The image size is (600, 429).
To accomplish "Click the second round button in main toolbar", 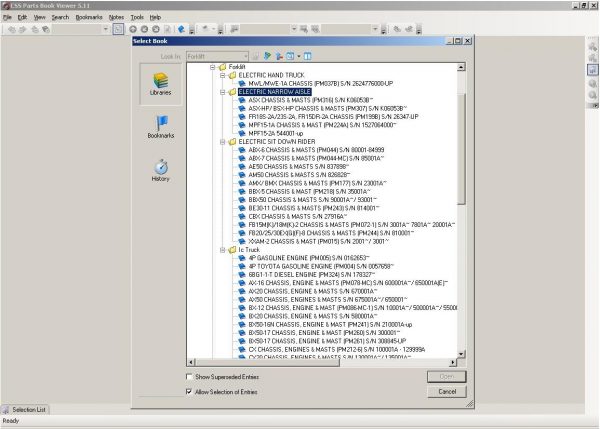I will (144, 29).
